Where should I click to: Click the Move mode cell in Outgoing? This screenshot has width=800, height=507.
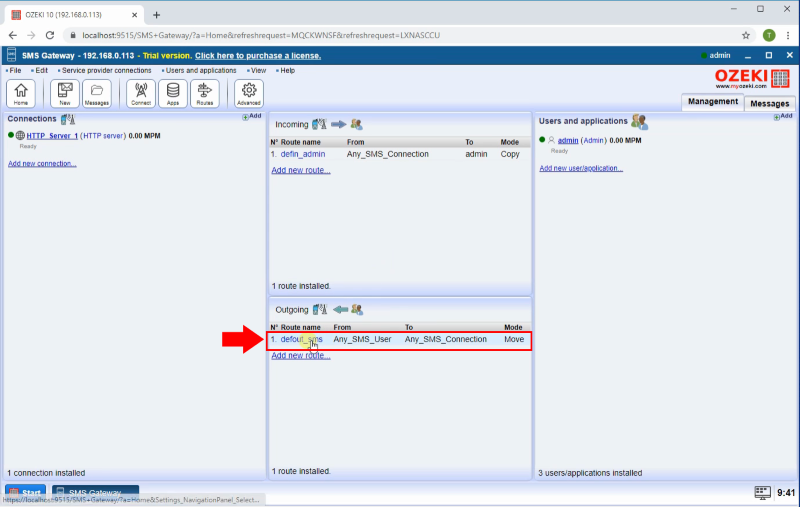point(514,339)
